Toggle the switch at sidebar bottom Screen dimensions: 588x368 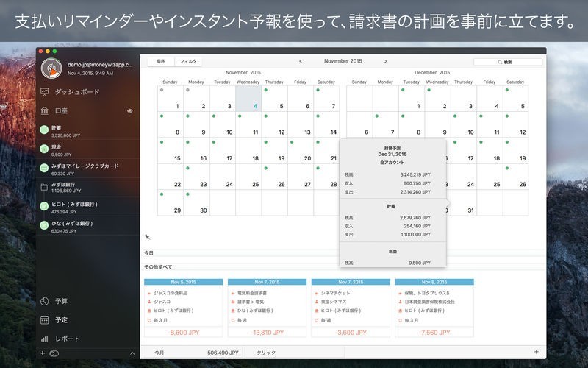point(54,353)
